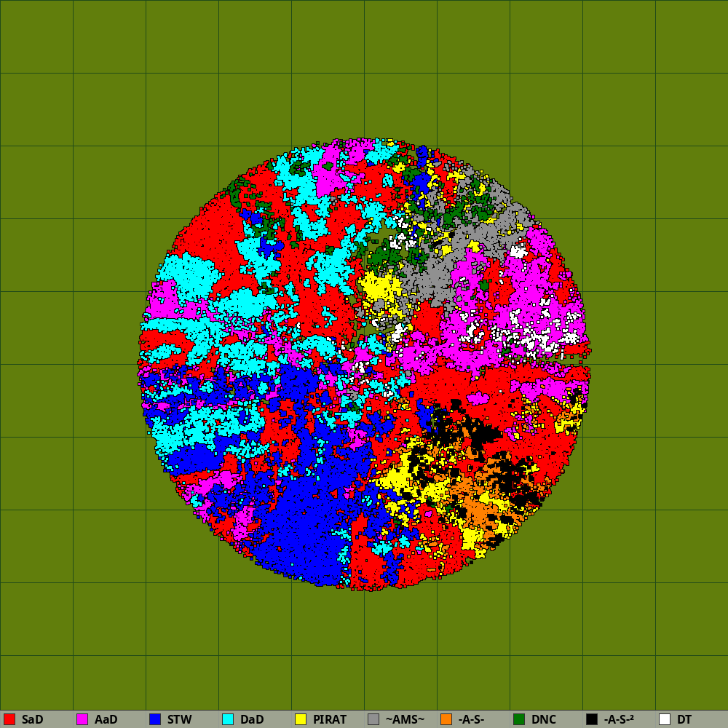This screenshot has height=728, width=728.
Task: Select the -A-S- alliance label
Action: (471, 719)
